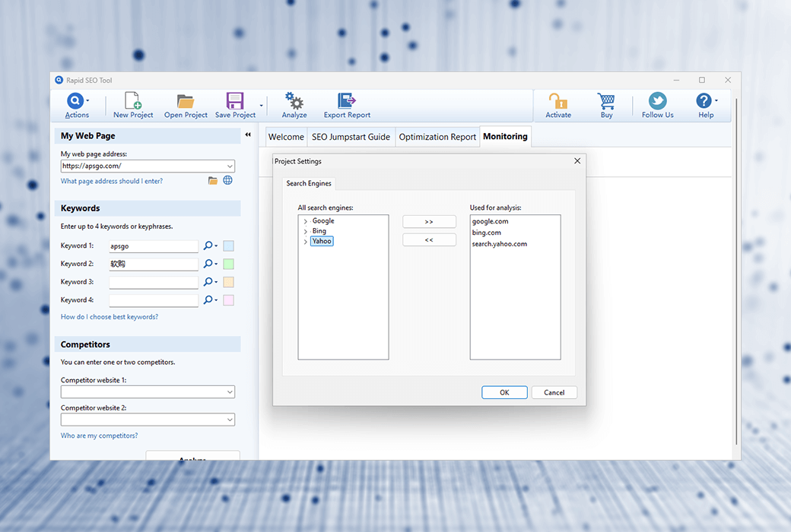Click the Export Report icon
The image size is (791, 532).
point(347,101)
